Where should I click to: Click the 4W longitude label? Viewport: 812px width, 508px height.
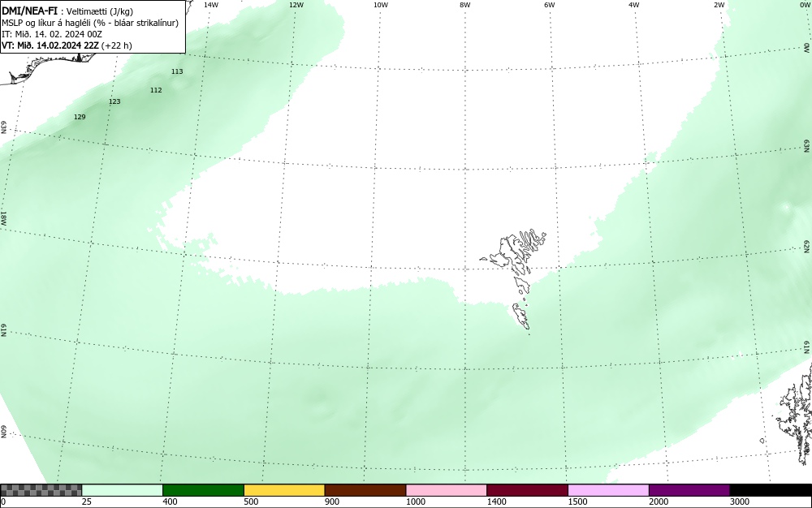tap(634, 5)
